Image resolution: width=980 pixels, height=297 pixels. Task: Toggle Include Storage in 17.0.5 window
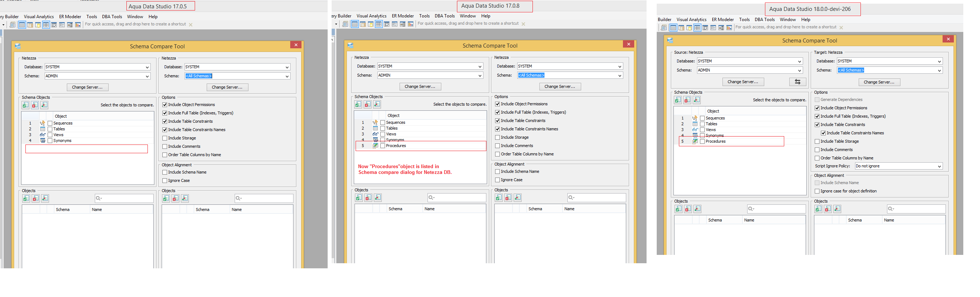[x=165, y=138]
